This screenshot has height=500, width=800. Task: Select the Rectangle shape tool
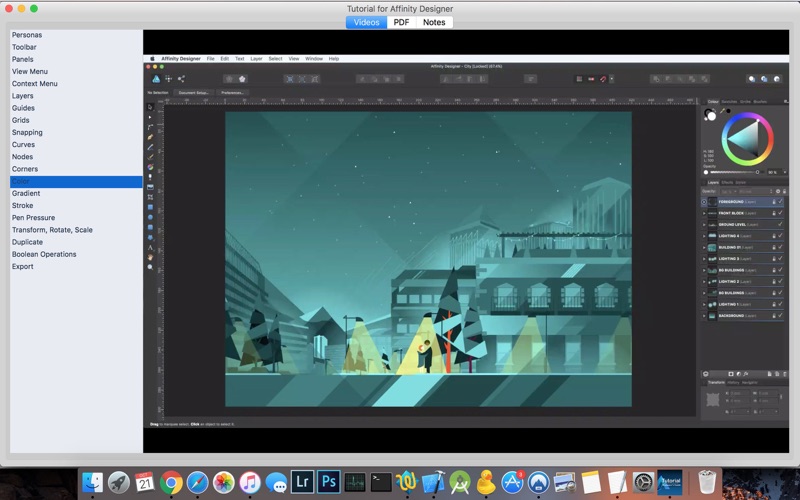[150, 207]
